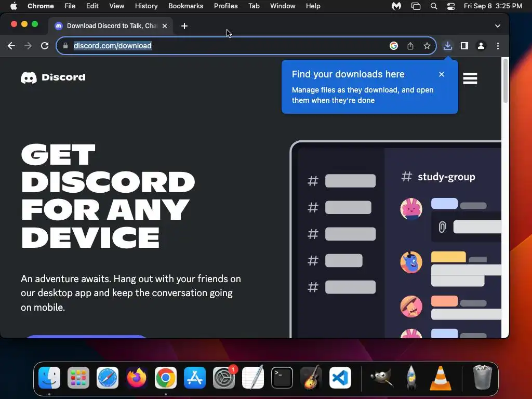Open Finder from the Dock

49,377
